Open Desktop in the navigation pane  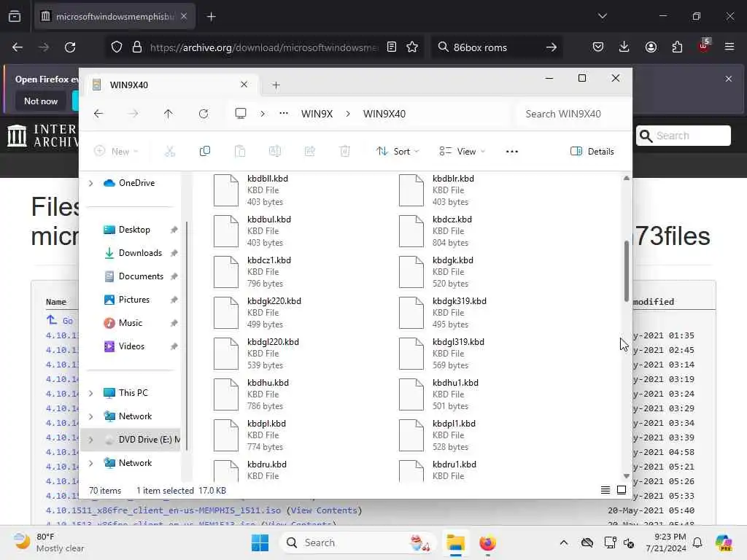coord(134,230)
